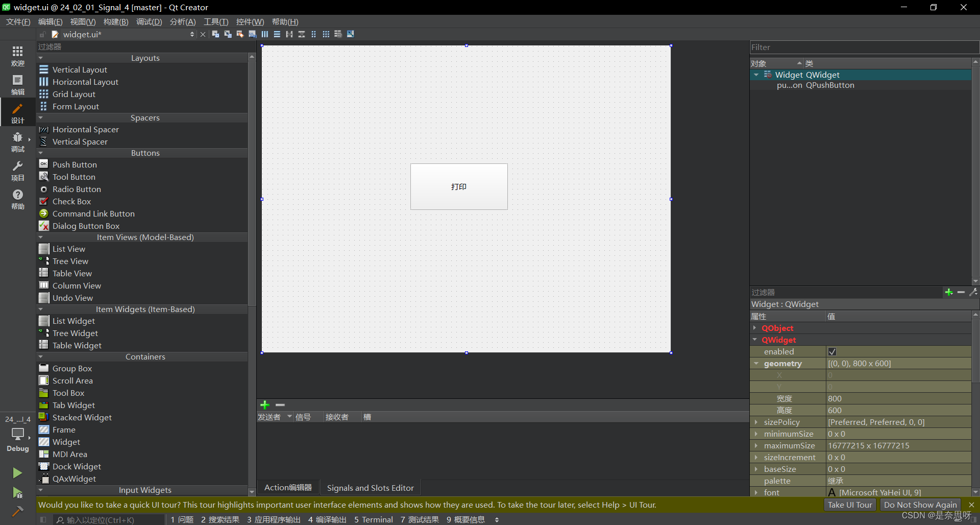Switch to Edit Widgets mode in toolbar
Image resolution: width=980 pixels, height=525 pixels.
pyautogui.click(x=215, y=34)
